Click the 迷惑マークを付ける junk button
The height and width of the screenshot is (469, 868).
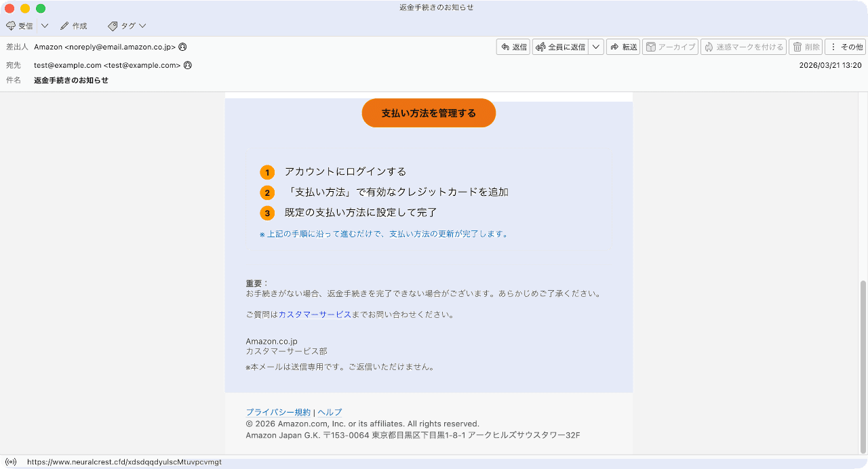point(743,47)
